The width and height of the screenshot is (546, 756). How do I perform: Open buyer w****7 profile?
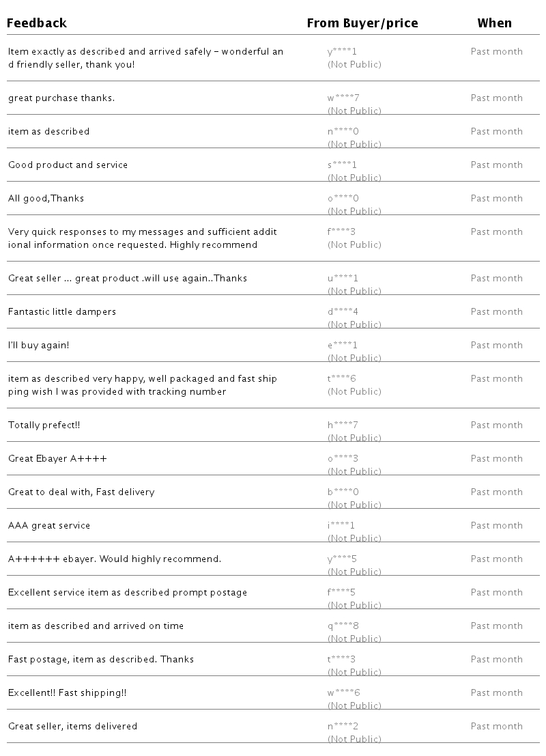pos(343,98)
